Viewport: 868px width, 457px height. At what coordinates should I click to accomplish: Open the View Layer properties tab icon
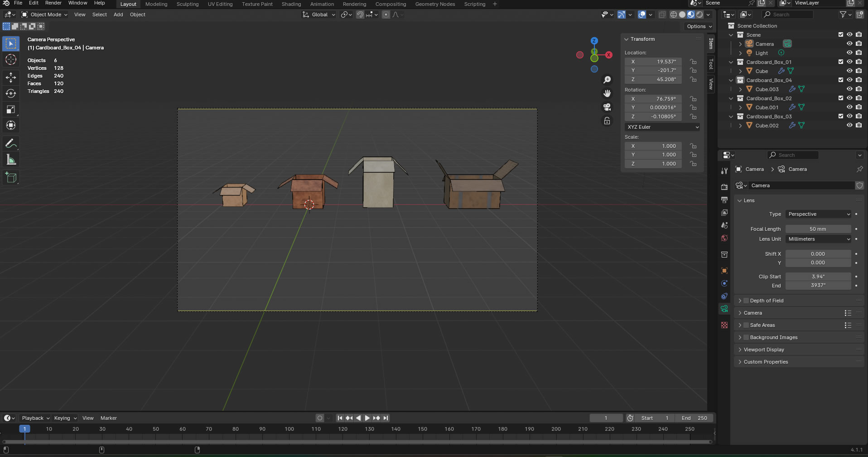(724, 212)
